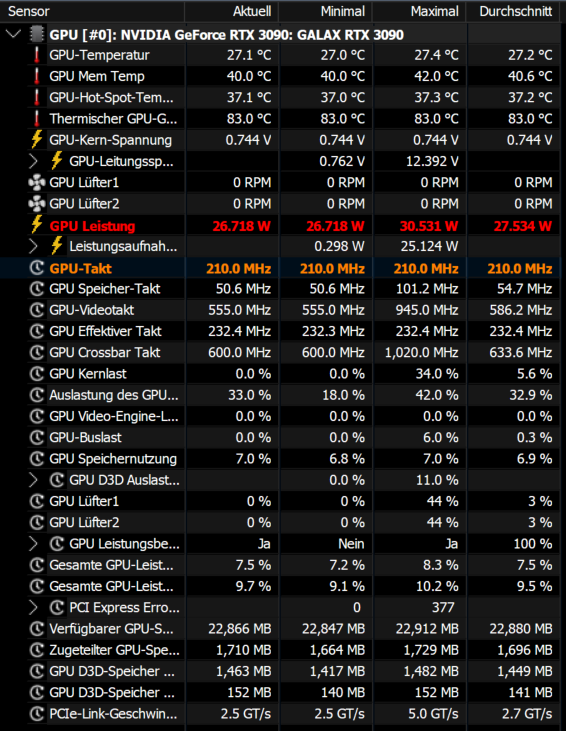Screen dimensions: 566x731
Task: Click lightning icon beside GPU-Leitungssp...
Action: [x=57, y=161]
